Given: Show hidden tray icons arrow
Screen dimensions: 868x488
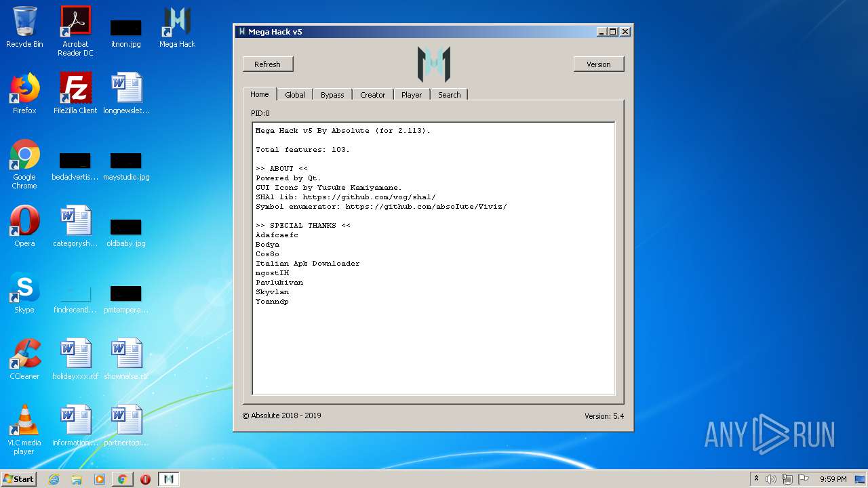Looking at the screenshot, I should [756, 479].
